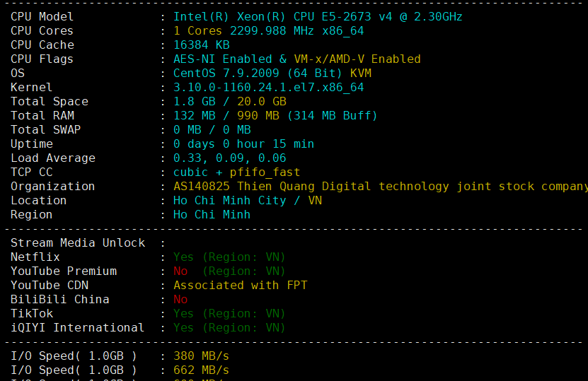The height and width of the screenshot is (381, 588).
Task: Click the Location value Ho Chi Minh City / VN
Action: (x=247, y=200)
